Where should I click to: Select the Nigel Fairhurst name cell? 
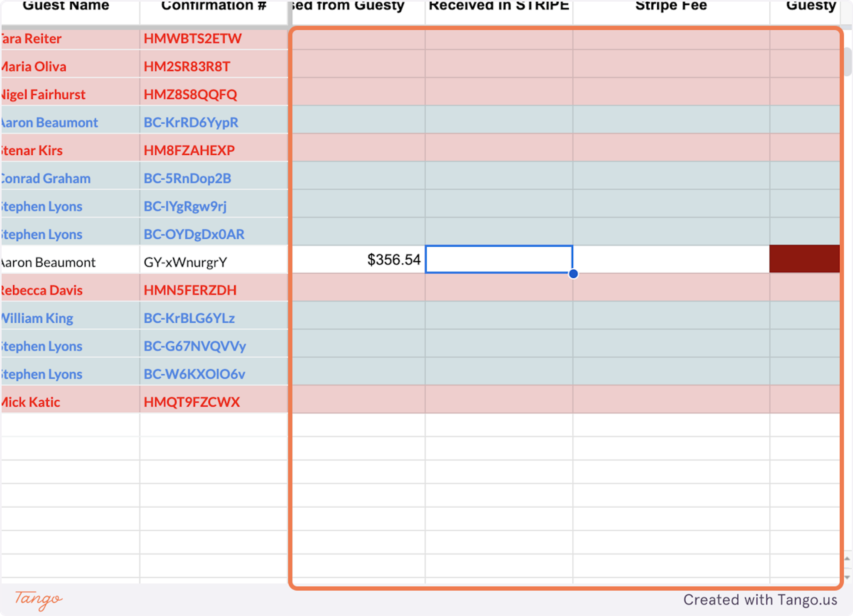coord(70,94)
